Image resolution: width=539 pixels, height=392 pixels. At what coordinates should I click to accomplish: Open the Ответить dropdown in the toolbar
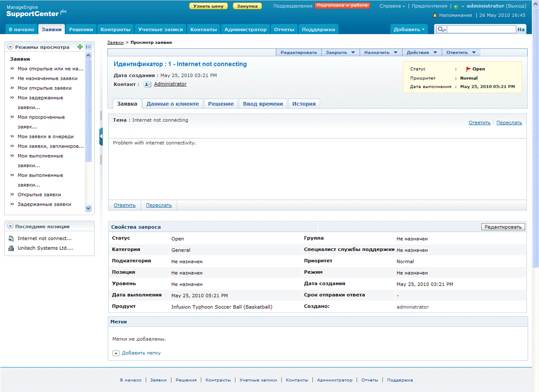coord(461,52)
